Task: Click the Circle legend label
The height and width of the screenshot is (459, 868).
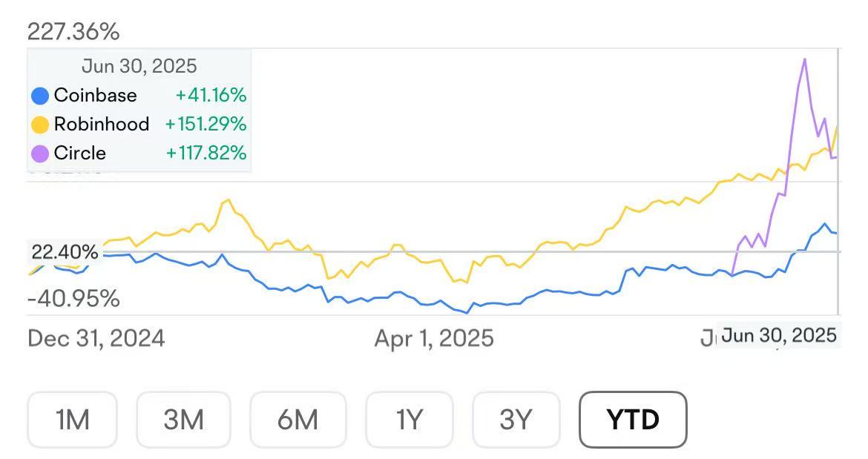Action: [x=80, y=153]
